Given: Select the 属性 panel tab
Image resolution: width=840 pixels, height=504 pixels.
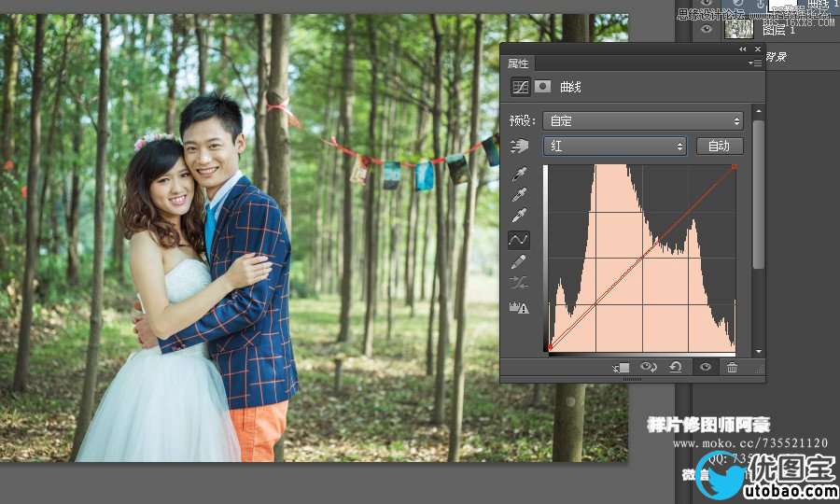Looking at the screenshot, I should point(518,63).
